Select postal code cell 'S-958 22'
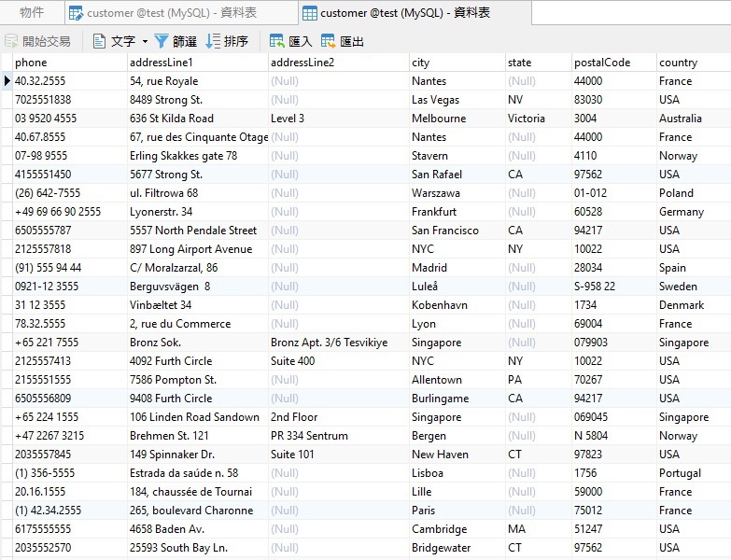This screenshot has width=731, height=560. click(x=614, y=286)
